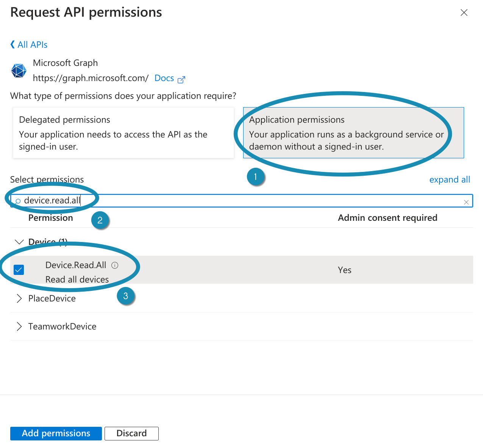Click the Discard button

coord(131,433)
